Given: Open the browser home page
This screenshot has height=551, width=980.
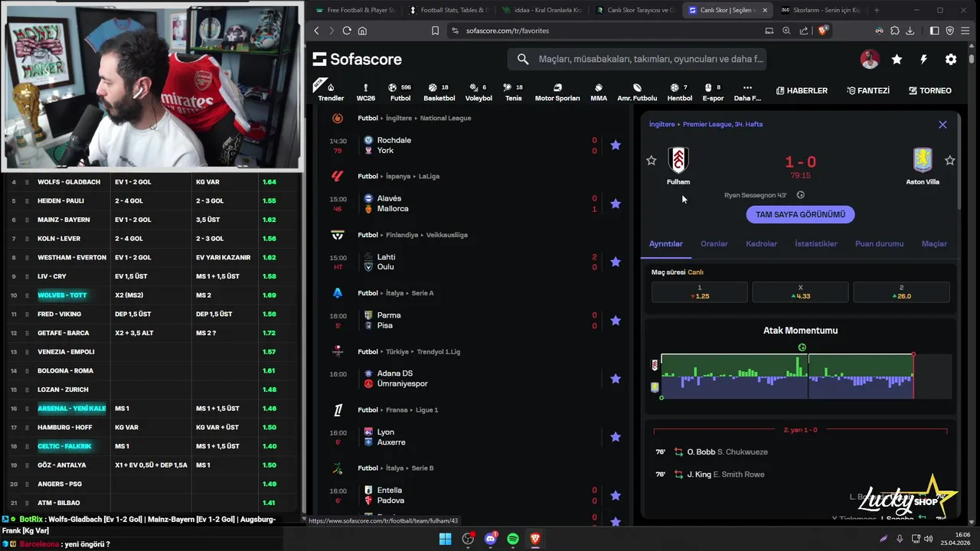Looking at the screenshot, I should [362, 31].
